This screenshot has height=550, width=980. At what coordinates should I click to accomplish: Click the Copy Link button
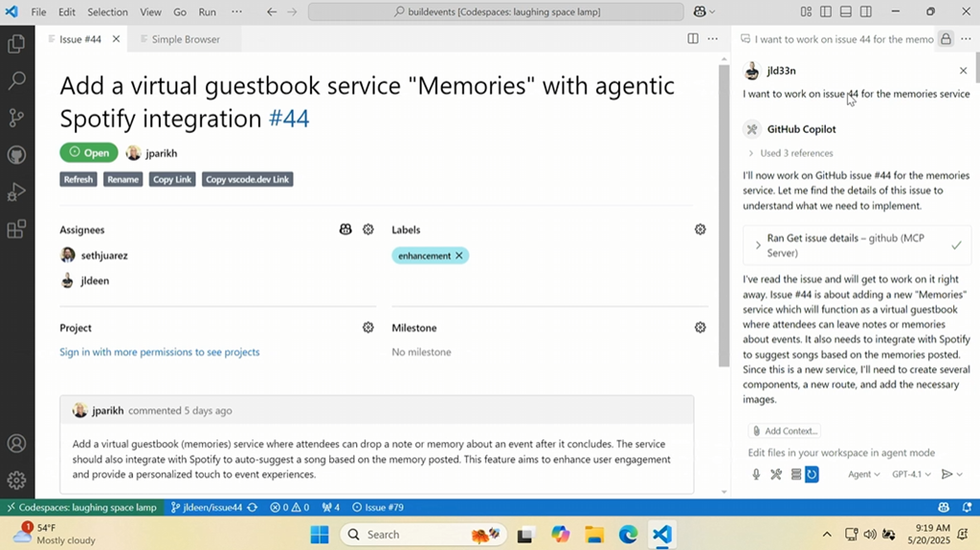(172, 179)
